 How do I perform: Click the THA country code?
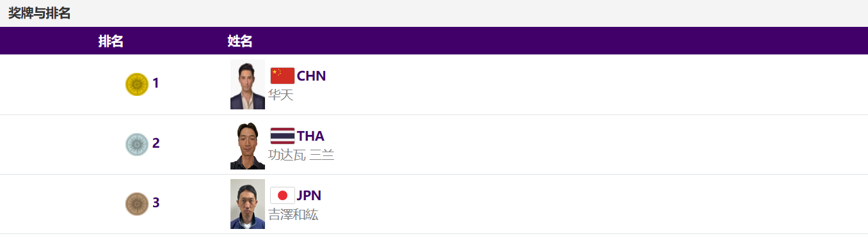(310, 136)
